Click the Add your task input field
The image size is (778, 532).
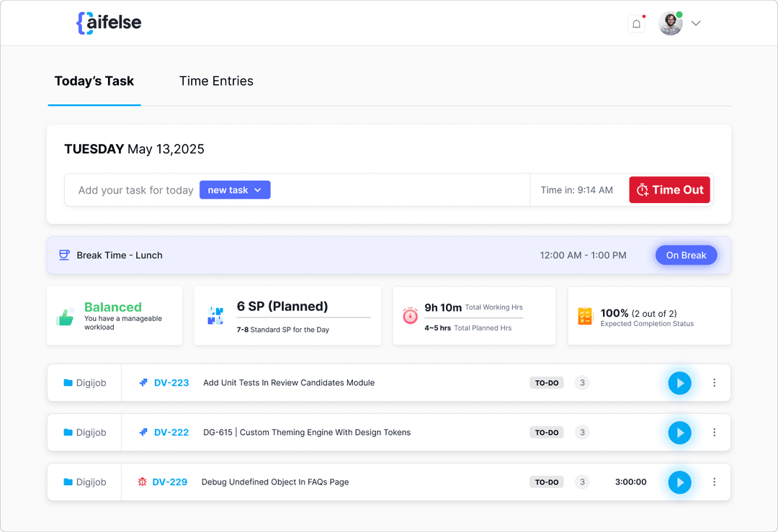[135, 190]
